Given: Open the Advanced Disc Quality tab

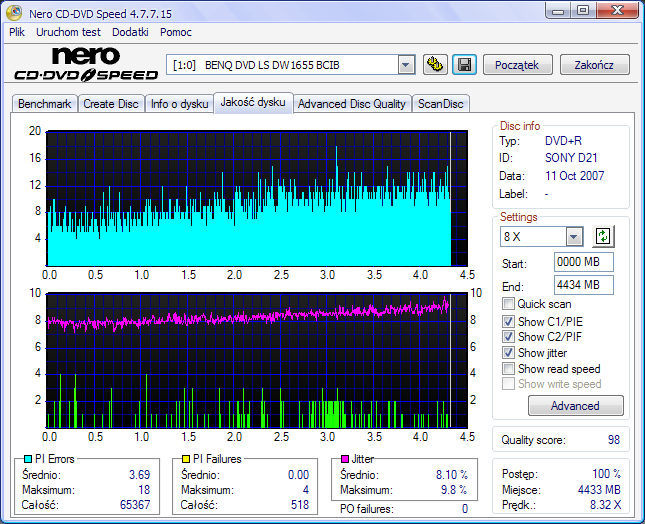Looking at the screenshot, I should coord(352,104).
